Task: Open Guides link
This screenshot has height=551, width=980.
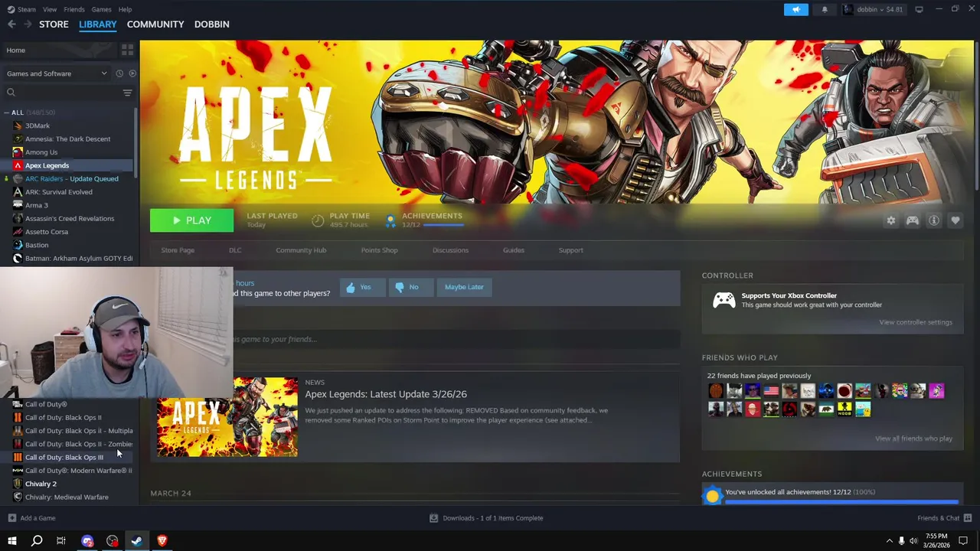Action: 514,250
